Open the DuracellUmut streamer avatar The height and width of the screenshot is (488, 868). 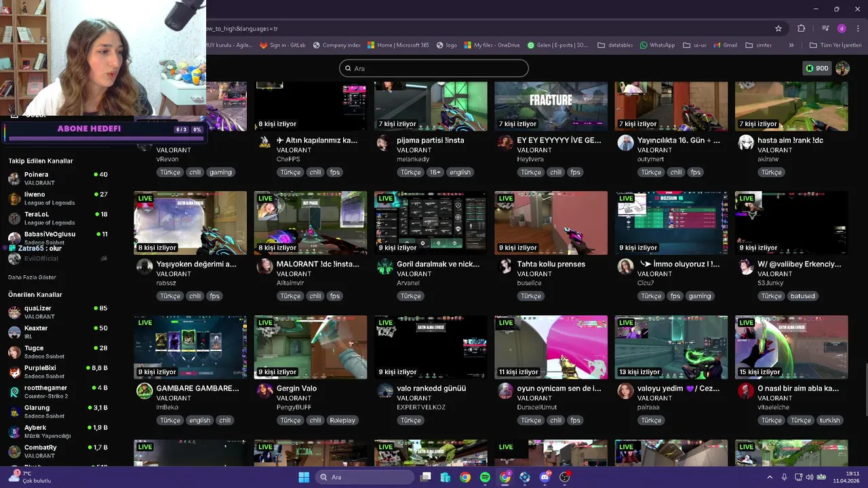click(505, 390)
